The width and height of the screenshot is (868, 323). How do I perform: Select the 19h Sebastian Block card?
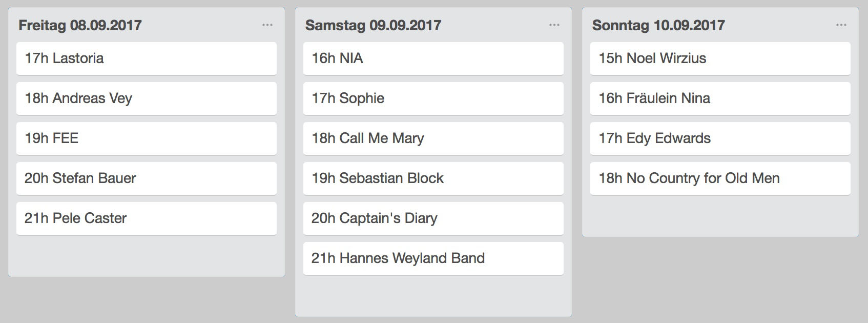pyautogui.click(x=433, y=178)
